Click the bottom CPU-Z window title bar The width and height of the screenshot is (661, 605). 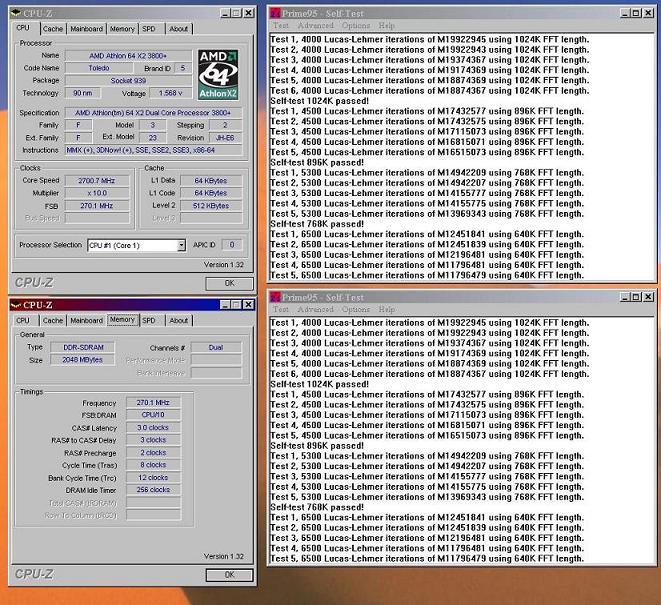tap(132, 305)
